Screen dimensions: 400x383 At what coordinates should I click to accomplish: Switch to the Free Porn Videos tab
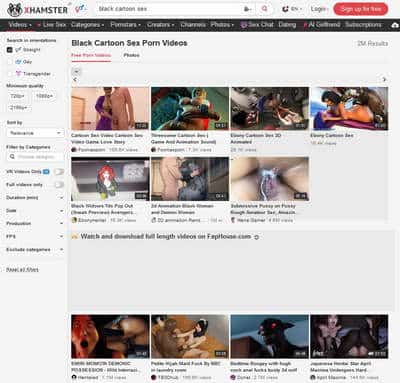click(x=91, y=55)
